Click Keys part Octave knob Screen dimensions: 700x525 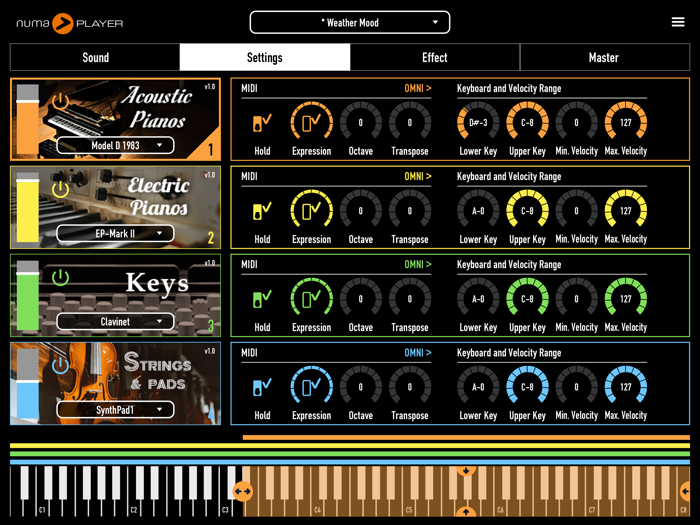(361, 298)
